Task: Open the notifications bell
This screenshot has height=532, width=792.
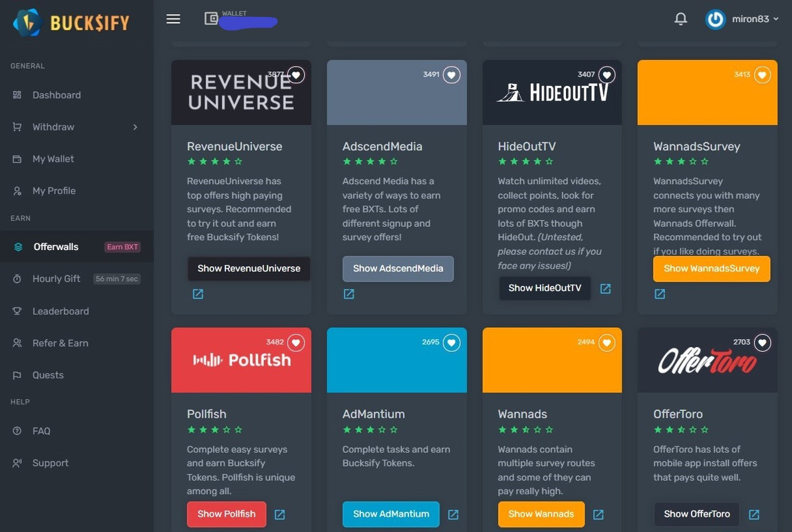Action: pyautogui.click(x=680, y=19)
